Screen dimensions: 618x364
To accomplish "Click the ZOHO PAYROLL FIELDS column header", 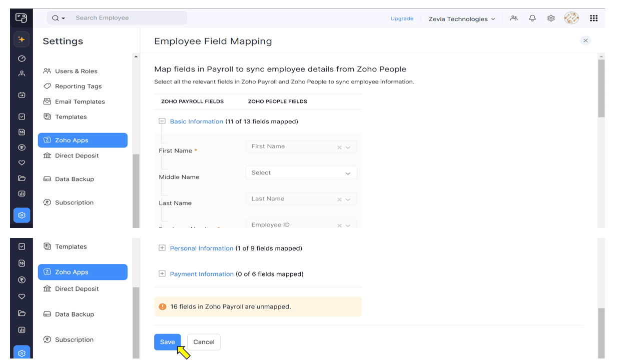I will point(192,101).
